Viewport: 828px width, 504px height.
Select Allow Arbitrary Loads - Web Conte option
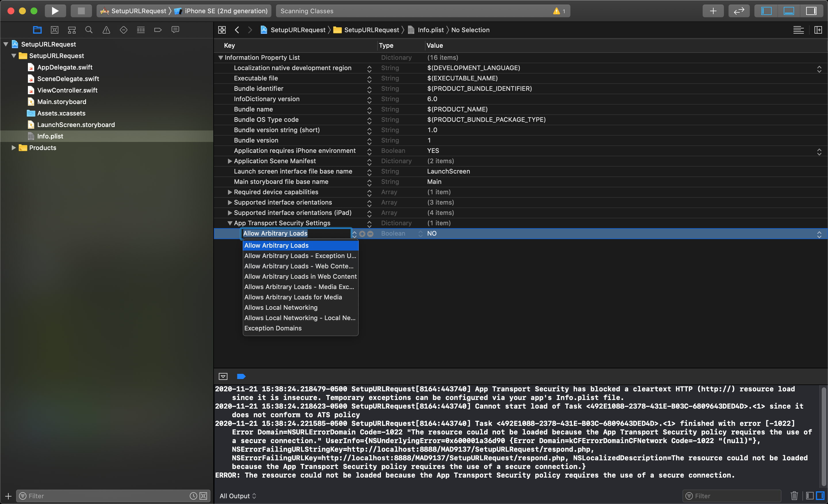[x=299, y=266]
